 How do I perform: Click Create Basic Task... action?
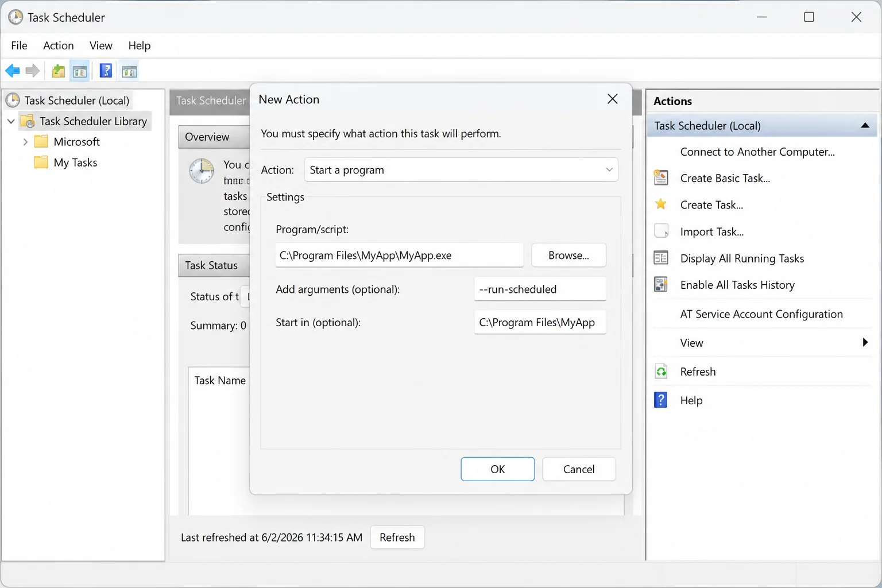pos(725,178)
